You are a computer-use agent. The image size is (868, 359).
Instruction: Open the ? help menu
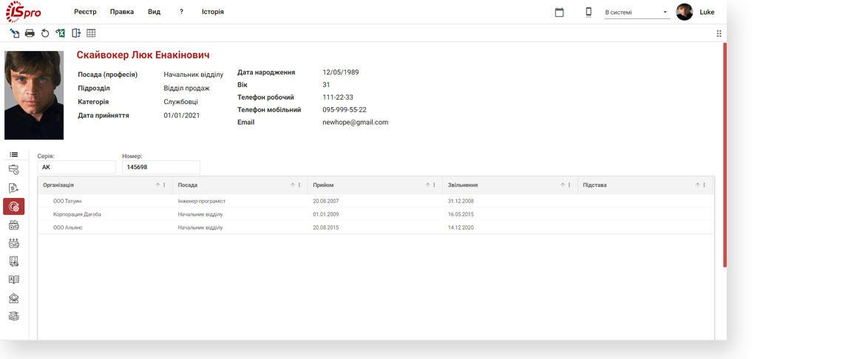[x=181, y=12]
